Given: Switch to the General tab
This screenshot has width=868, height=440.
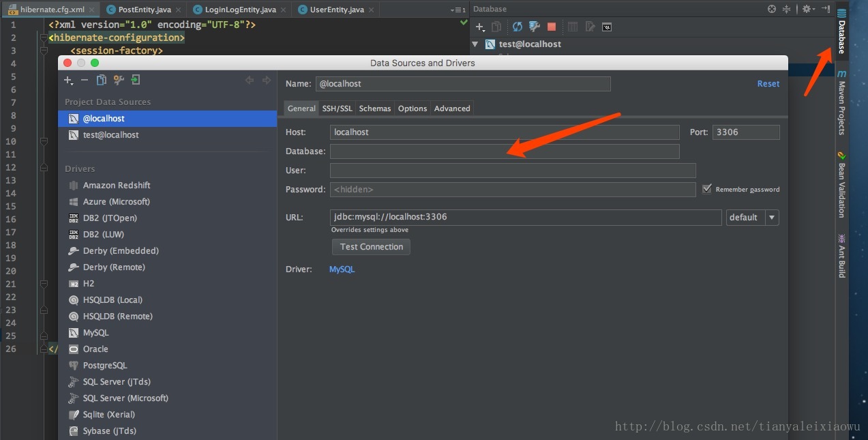Looking at the screenshot, I should click(x=301, y=108).
